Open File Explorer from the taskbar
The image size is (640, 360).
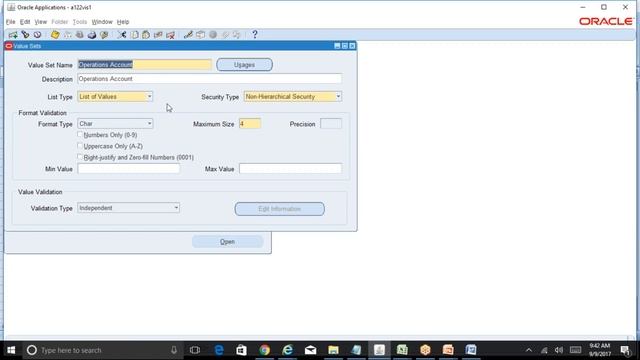click(x=333, y=350)
